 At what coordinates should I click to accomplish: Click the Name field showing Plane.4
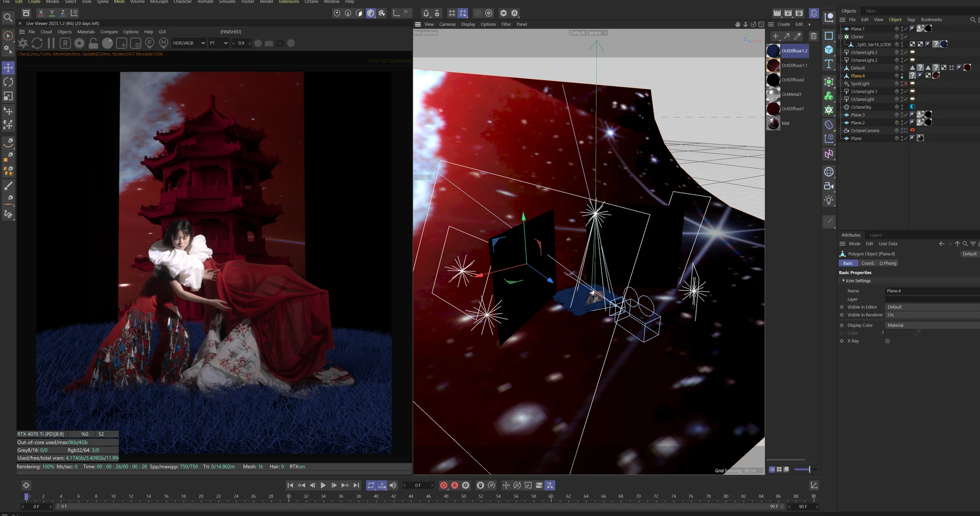point(932,291)
